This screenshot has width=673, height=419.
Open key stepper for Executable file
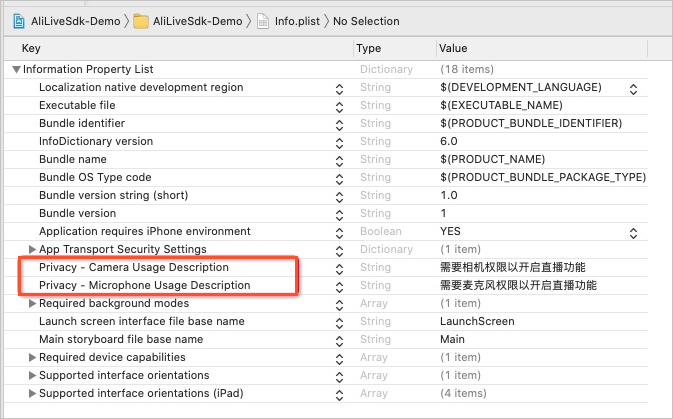(x=340, y=107)
